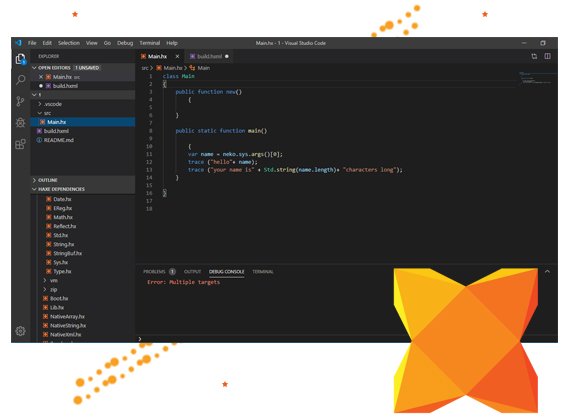Close the Main.hx editor tab
Viewport: 570px width, 420px height.
point(177,56)
